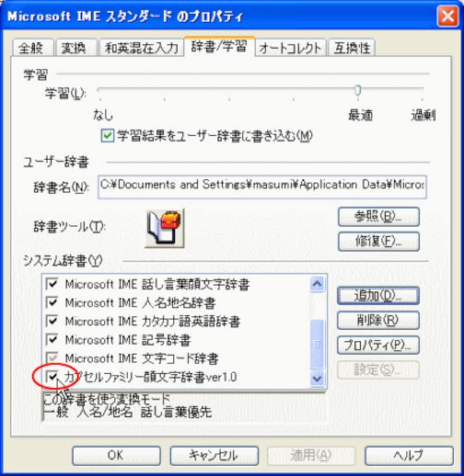The image size is (464, 476).
Task: Click the 参照(B)... button
Action: coord(379,217)
